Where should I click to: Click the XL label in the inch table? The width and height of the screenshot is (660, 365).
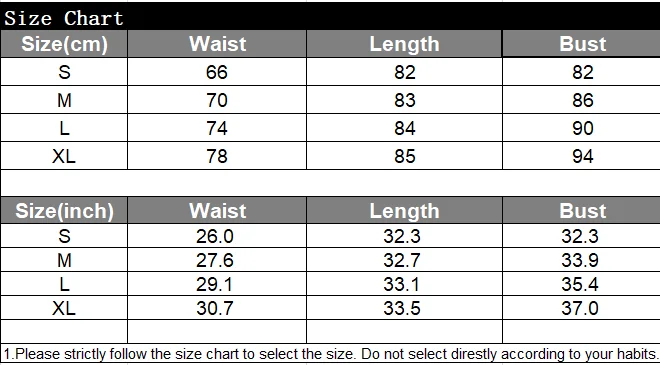coord(64,308)
